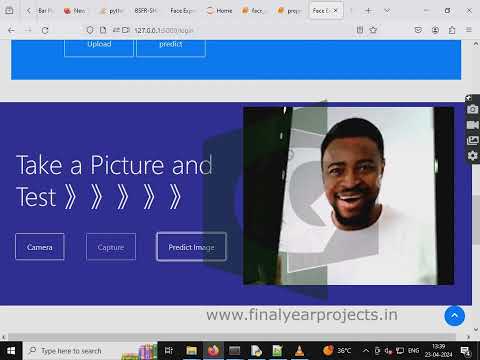Switch to the pyth tab
The image size is (480, 360).
[112, 11]
